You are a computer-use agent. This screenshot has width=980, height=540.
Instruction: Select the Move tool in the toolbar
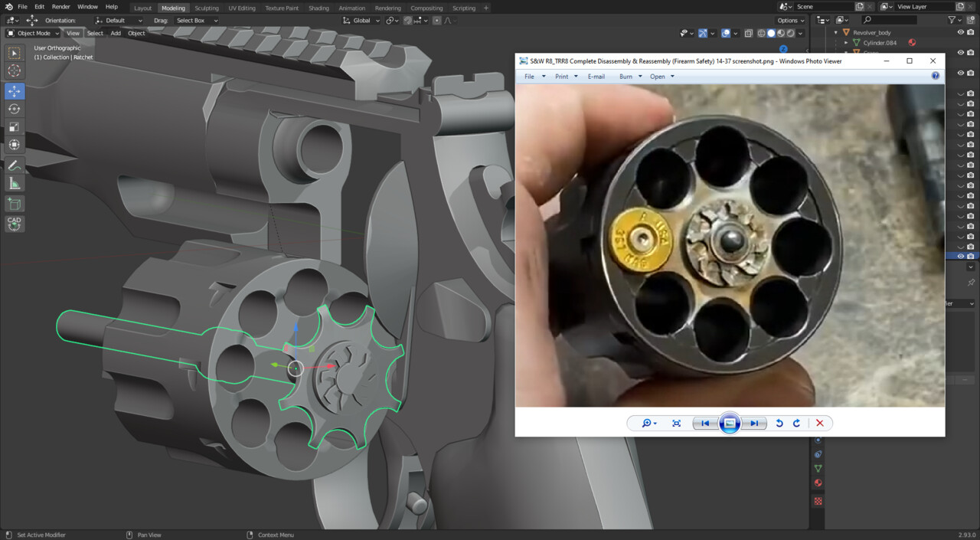click(x=15, y=91)
